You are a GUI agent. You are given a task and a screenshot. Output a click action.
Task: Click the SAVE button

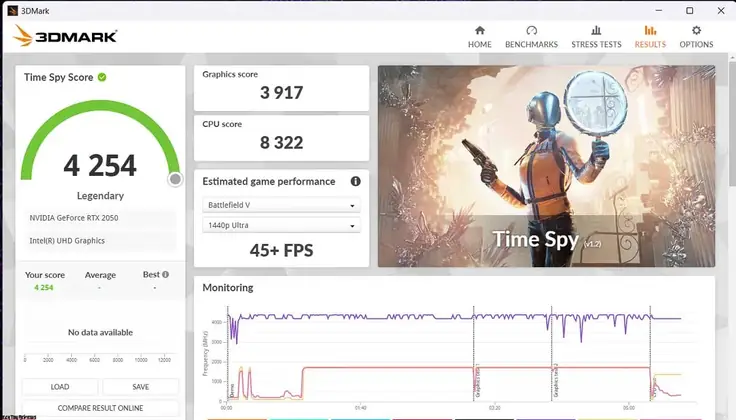tap(140, 387)
